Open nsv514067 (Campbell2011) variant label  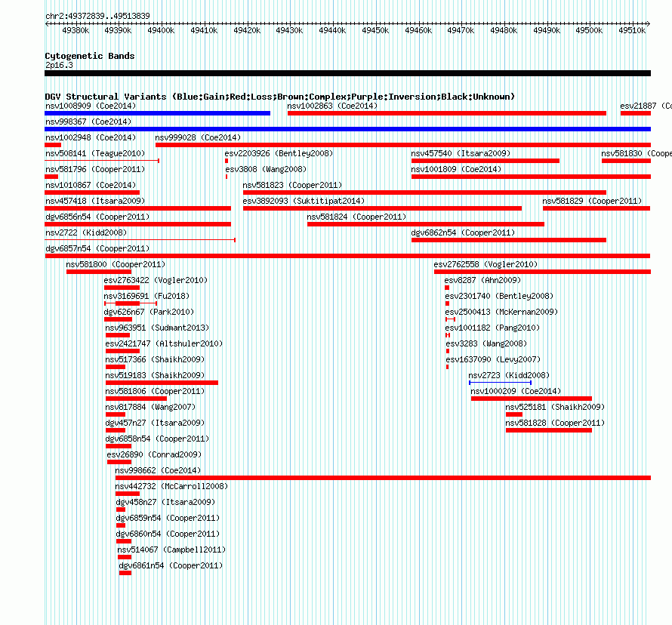[x=171, y=550]
